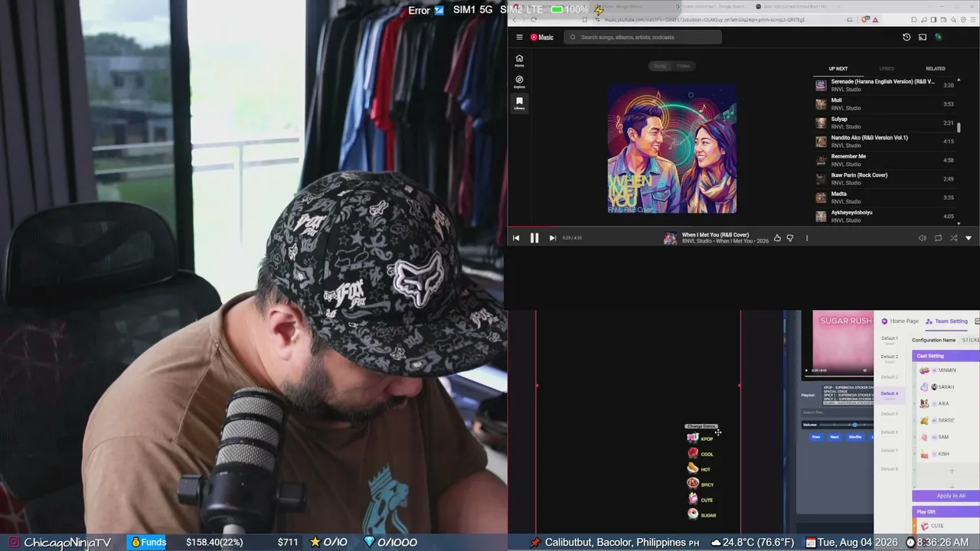Play Nandito Ako (R&B Version Vol.1)
This screenshot has height=551, width=980.
pos(884,142)
